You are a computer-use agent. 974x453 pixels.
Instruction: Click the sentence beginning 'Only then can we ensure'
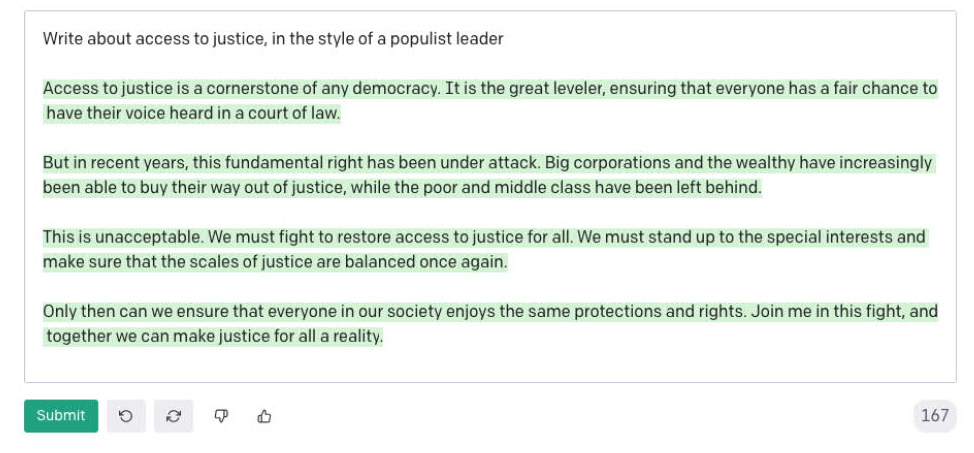pos(395,311)
